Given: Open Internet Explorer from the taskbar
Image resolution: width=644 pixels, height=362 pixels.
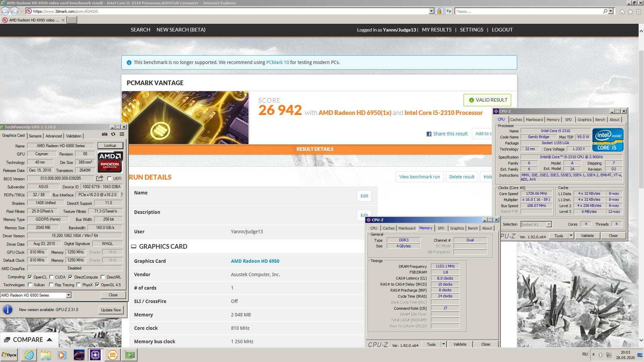Looking at the screenshot, I should [x=29, y=355].
